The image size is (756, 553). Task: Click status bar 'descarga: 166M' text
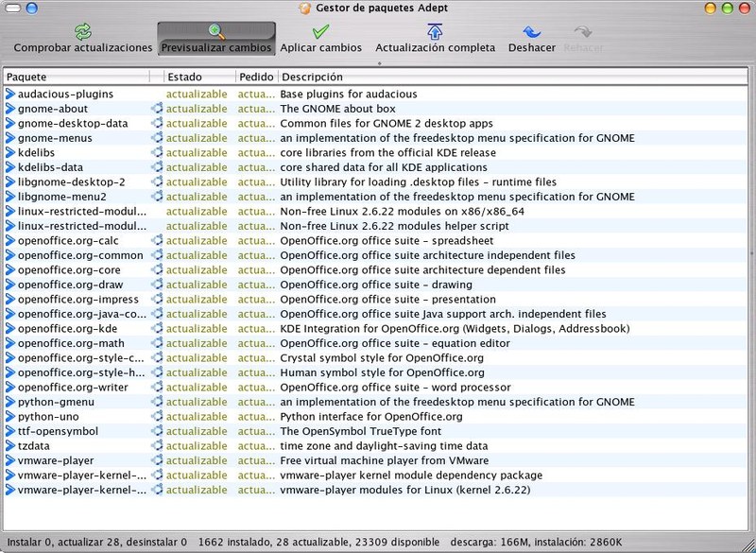[490, 542]
